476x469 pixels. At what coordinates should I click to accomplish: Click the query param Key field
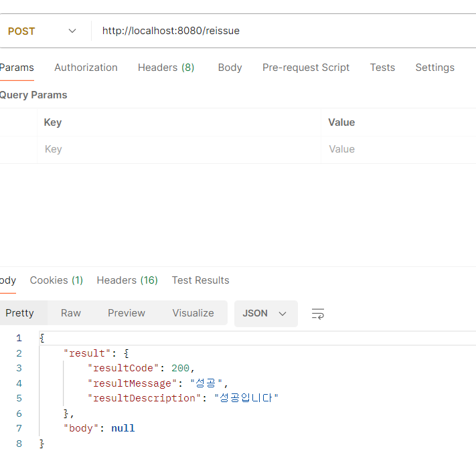click(178, 149)
